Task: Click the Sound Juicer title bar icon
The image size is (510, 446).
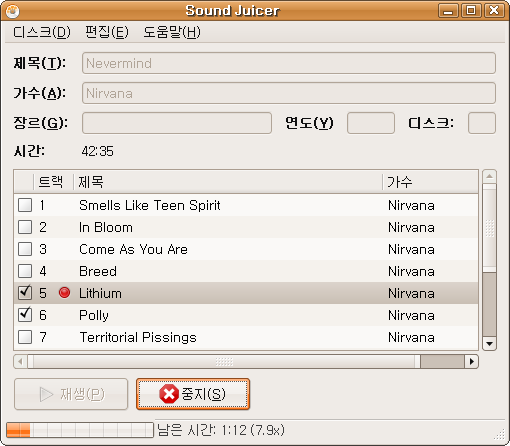Action: pos(13,11)
